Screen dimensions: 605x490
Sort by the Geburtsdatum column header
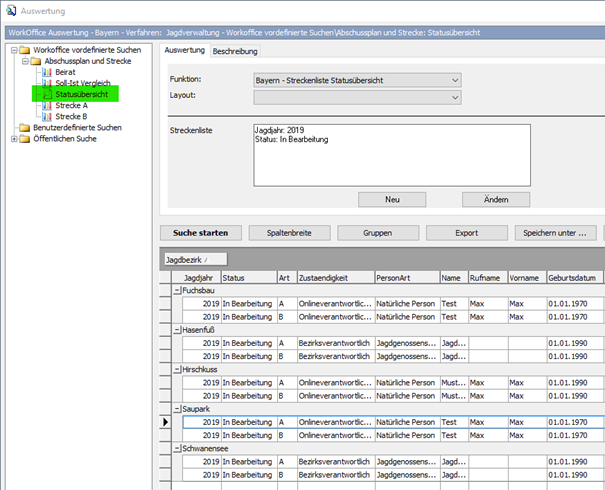[x=573, y=277]
